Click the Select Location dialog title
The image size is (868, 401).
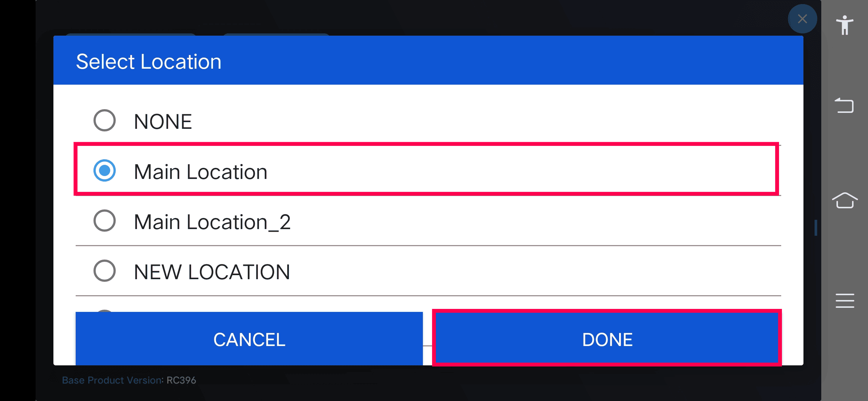pos(149,62)
